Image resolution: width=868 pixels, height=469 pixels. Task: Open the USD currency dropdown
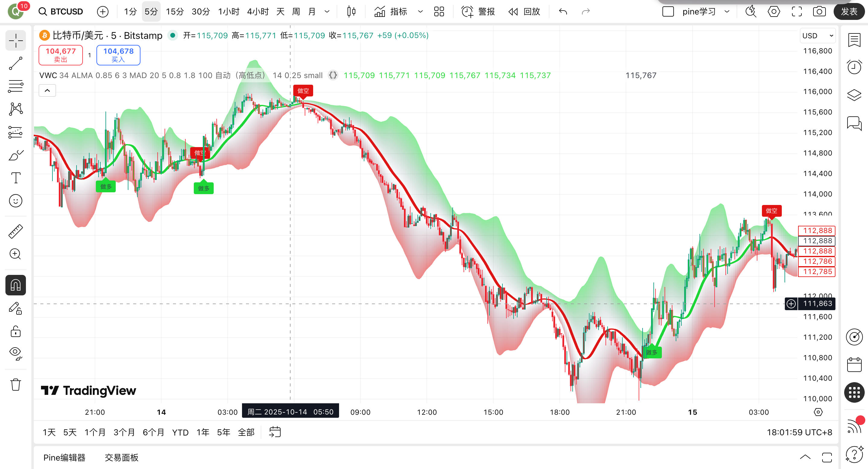pos(818,36)
